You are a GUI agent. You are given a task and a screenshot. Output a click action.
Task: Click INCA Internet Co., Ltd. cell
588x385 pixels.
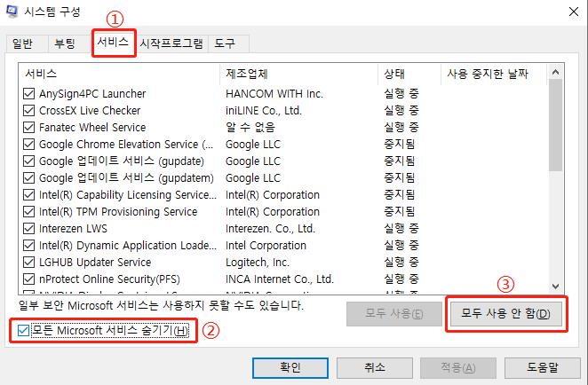tap(280, 279)
